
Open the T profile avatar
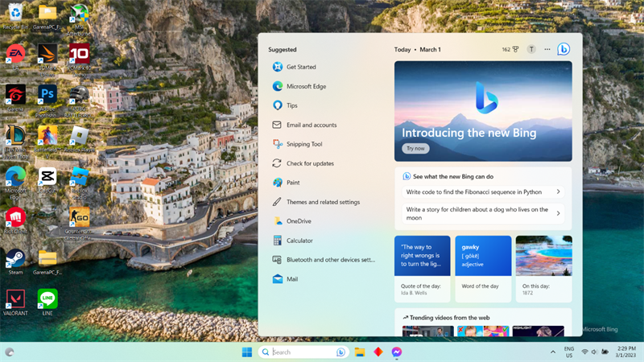[531, 49]
